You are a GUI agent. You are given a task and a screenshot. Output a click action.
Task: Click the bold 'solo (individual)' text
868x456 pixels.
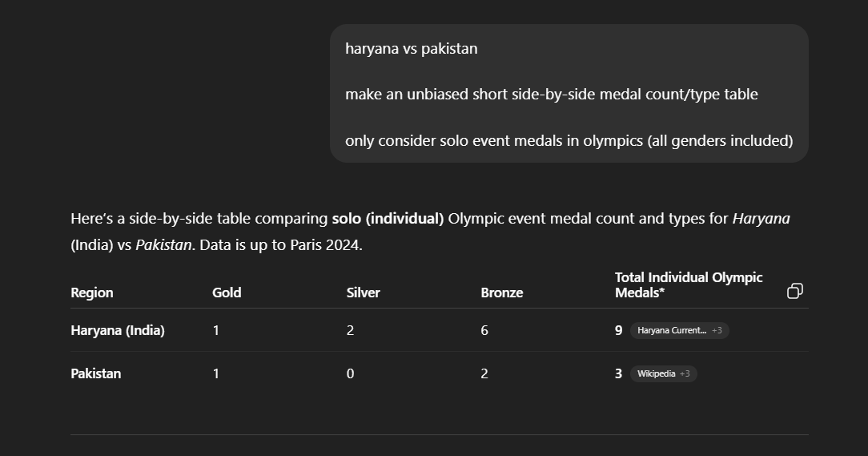[388, 219]
